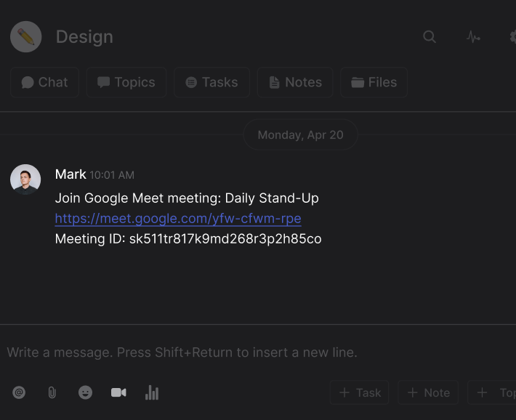Open search with the magnifier icon
This screenshot has width=516, height=420.
click(x=430, y=36)
